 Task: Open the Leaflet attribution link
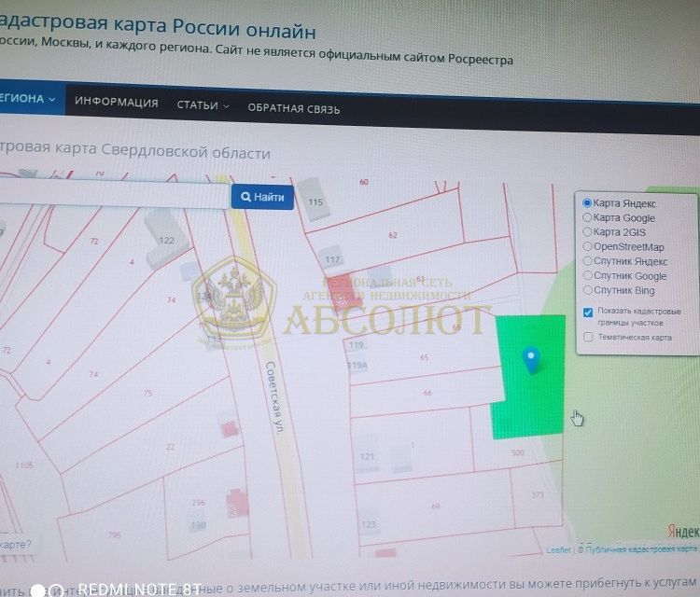tap(558, 549)
